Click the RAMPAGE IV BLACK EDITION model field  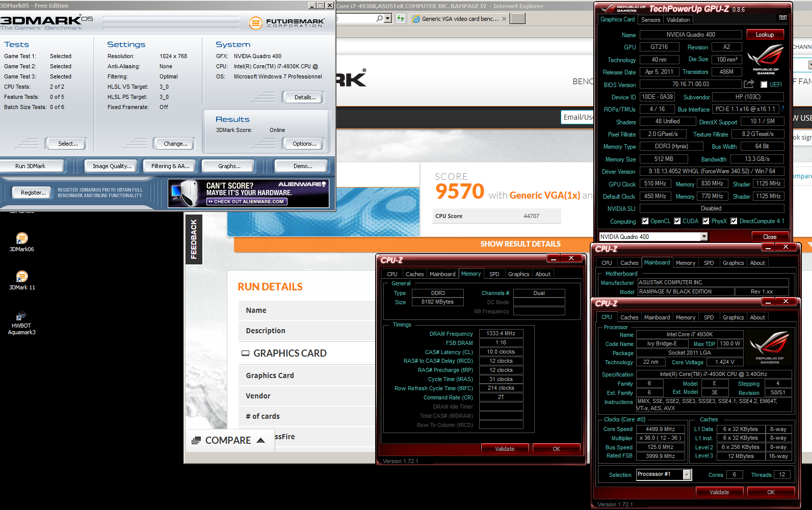coord(686,292)
